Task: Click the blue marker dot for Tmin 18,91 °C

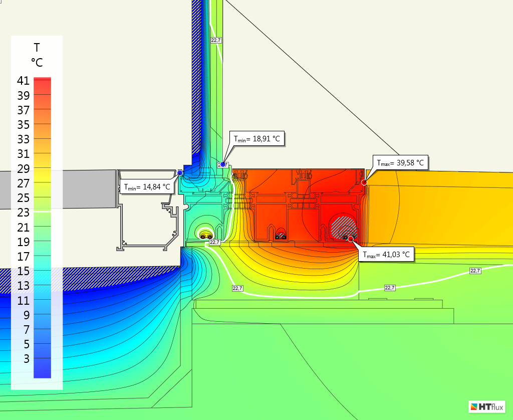Action: [x=223, y=164]
